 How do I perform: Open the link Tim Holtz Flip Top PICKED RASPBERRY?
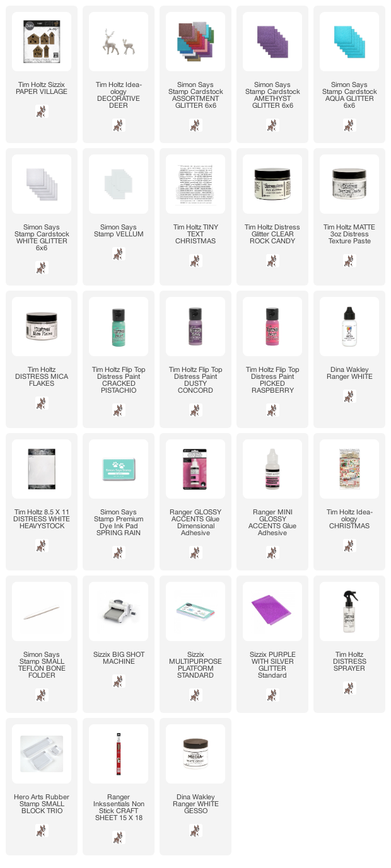(x=272, y=380)
